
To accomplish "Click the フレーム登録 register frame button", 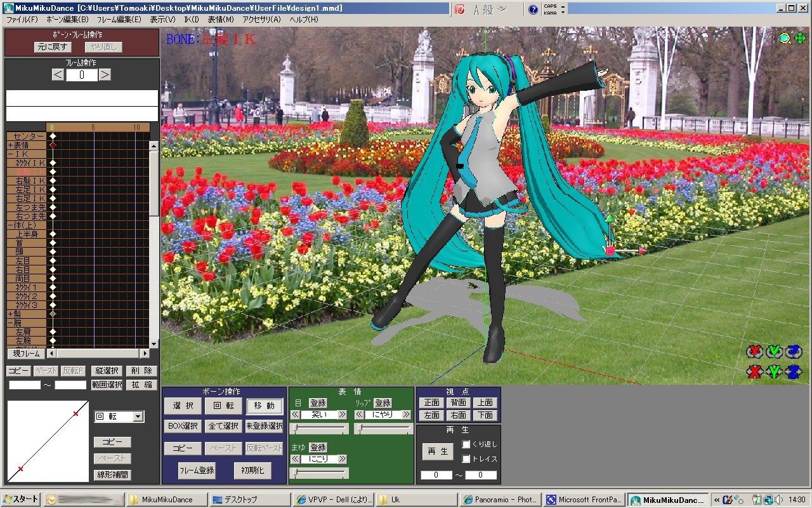I will click(197, 471).
